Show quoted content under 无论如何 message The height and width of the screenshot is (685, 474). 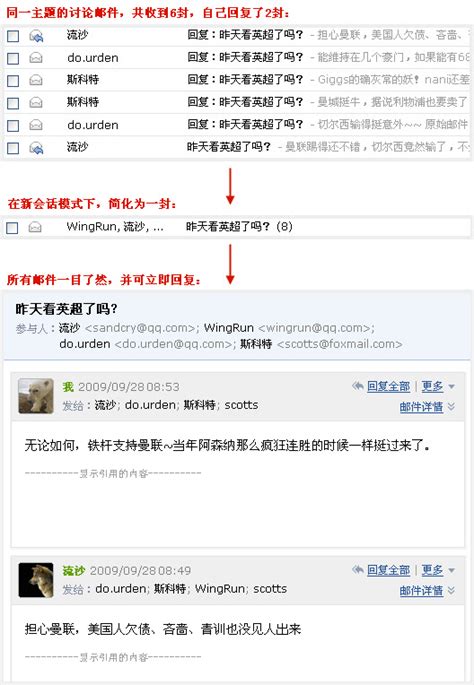click(x=113, y=474)
